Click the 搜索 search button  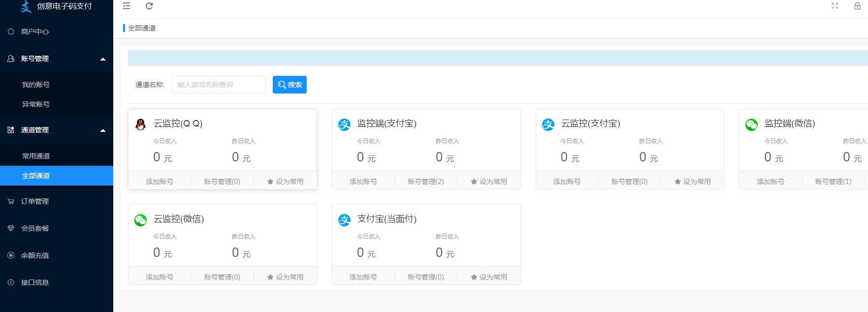[289, 85]
